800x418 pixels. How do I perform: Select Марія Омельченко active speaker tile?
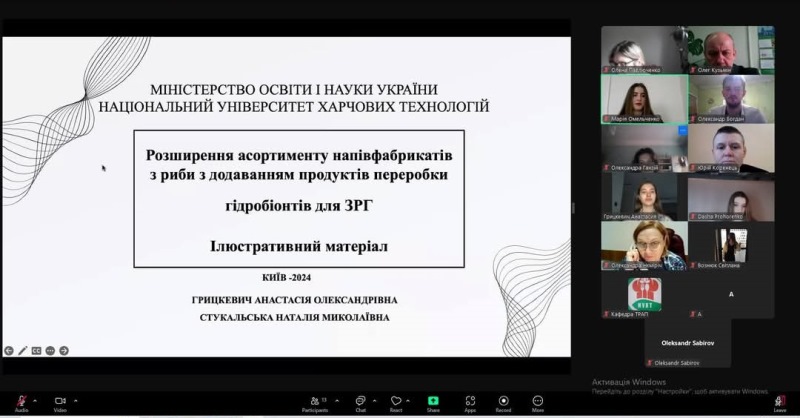(644, 99)
